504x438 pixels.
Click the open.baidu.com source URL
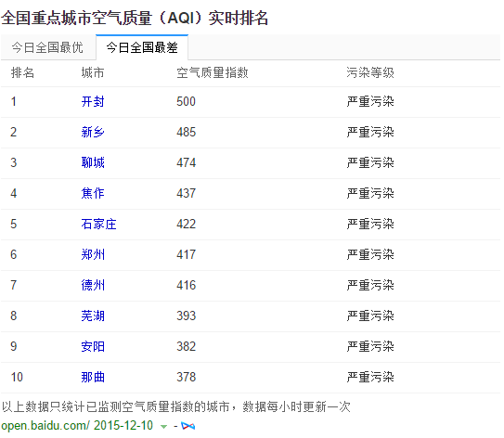45,426
